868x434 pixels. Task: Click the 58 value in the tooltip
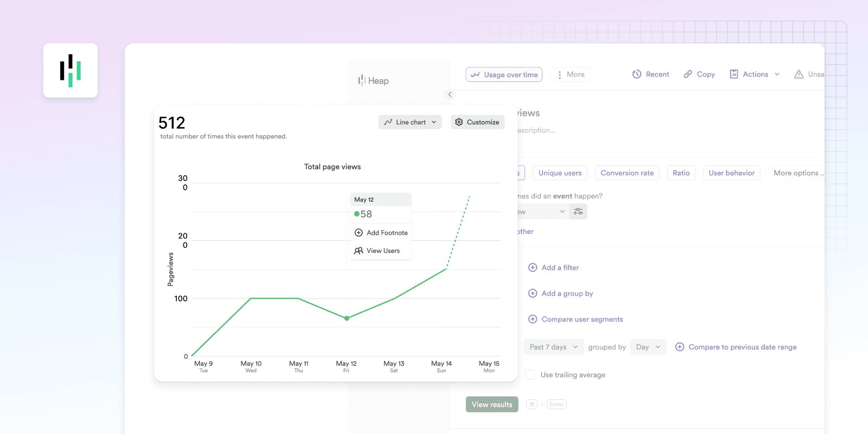366,214
